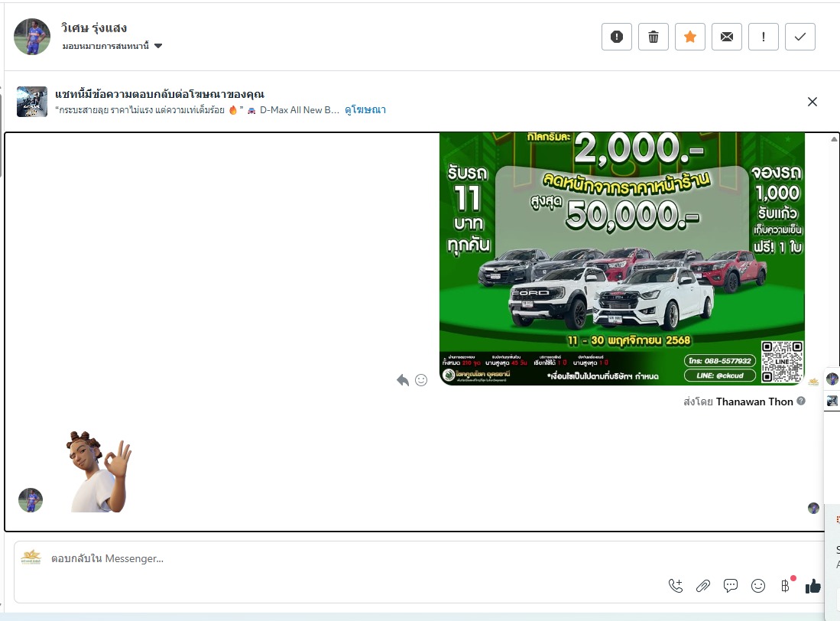The width and height of the screenshot is (840, 621).
Task: Open saved replies speech bubble icon
Action: 731,586
